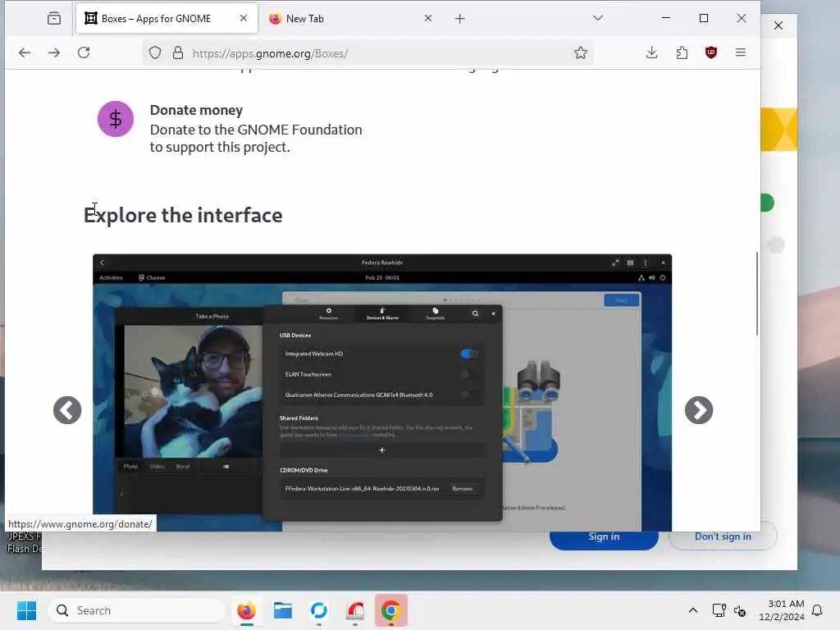840x630 pixels.
Task: Click the Explore the interface heading
Action: (183, 215)
